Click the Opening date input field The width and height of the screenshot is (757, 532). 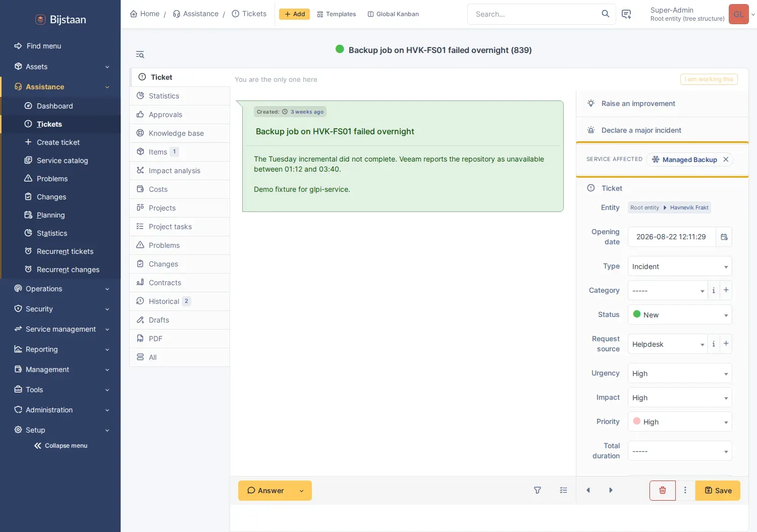(x=672, y=237)
